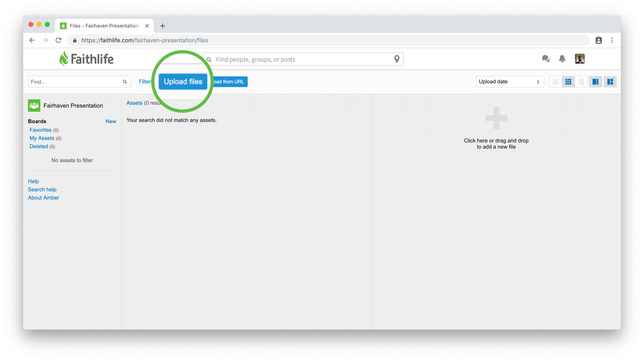This screenshot has width=644, height=360.
Task: Open the Help link
Action: [33, 181]
